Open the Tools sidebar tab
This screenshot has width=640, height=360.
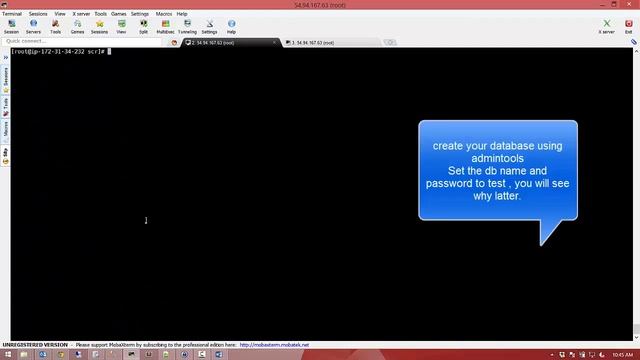(6, 107)
